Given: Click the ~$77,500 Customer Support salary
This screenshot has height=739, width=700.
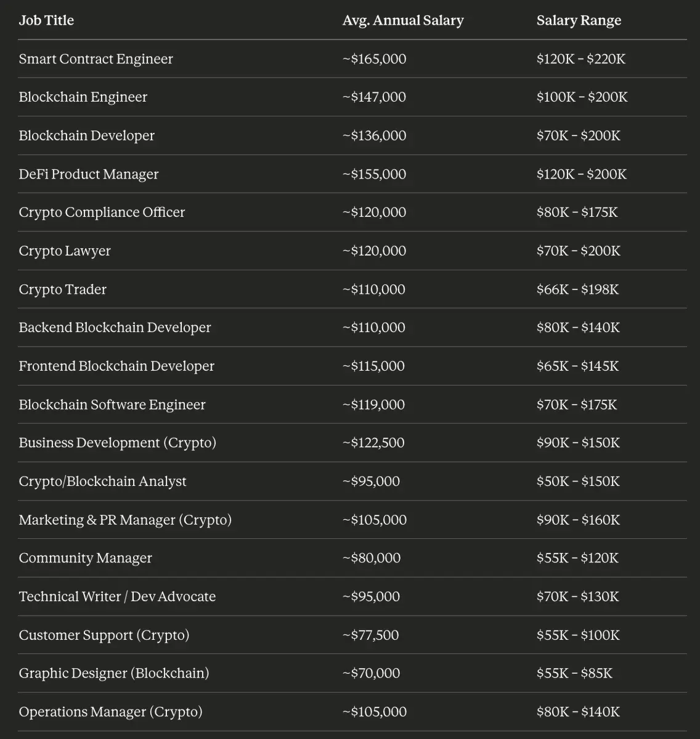Looking at the screenshot, I should (370, 635).
